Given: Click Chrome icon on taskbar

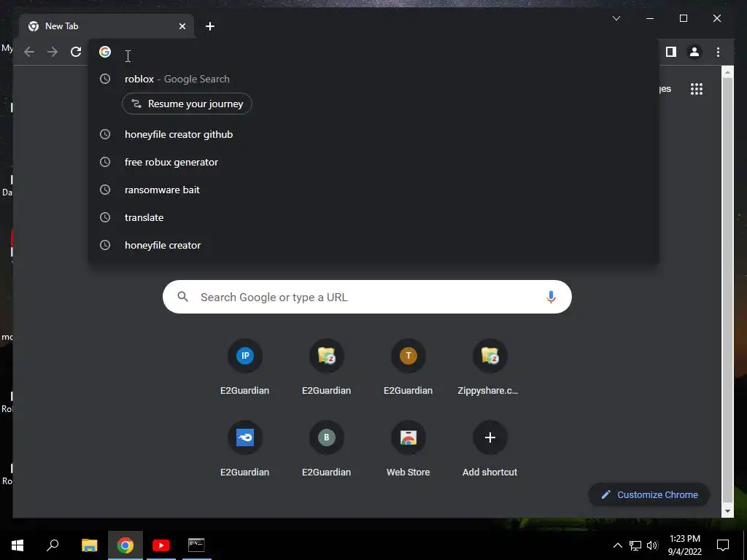Looking at the screenshot, I should 125,545.
